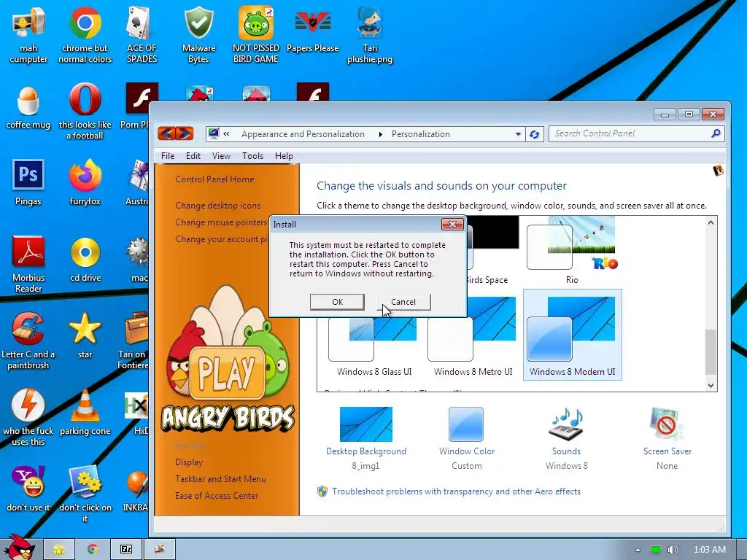The height and width of the screenshot is (560, 747).
Task: Expand the address bar history dropdown
Action: pos(519,134)
